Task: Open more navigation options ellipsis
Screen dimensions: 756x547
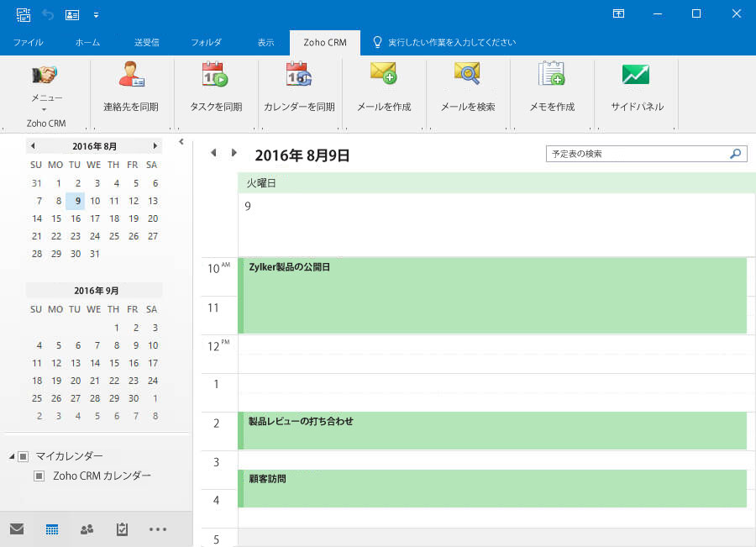Action: pyautogui.click(x=158, y=529)
